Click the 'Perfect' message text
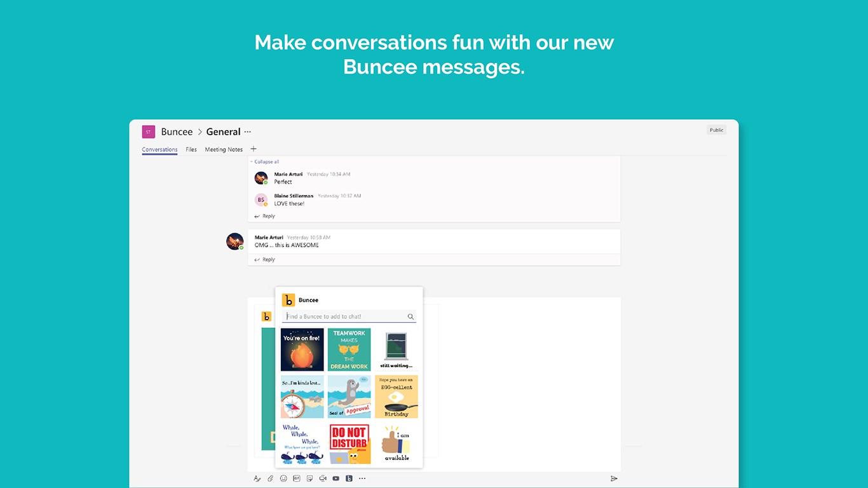This screenshot has width=868, height=488. pos(283,182)
